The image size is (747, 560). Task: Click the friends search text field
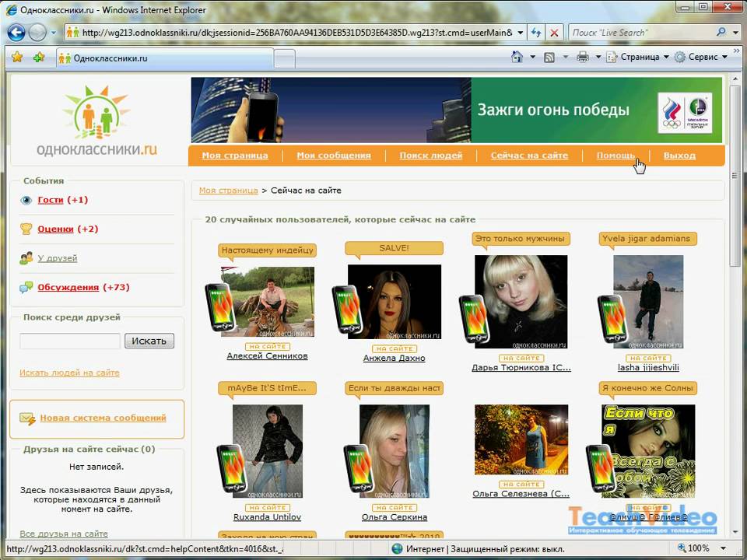coord(70,341)
